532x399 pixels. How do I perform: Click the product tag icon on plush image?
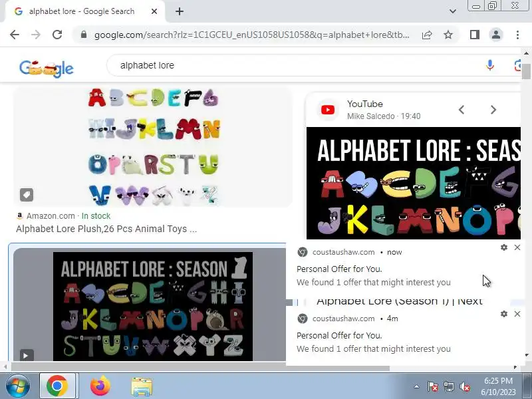27,195
